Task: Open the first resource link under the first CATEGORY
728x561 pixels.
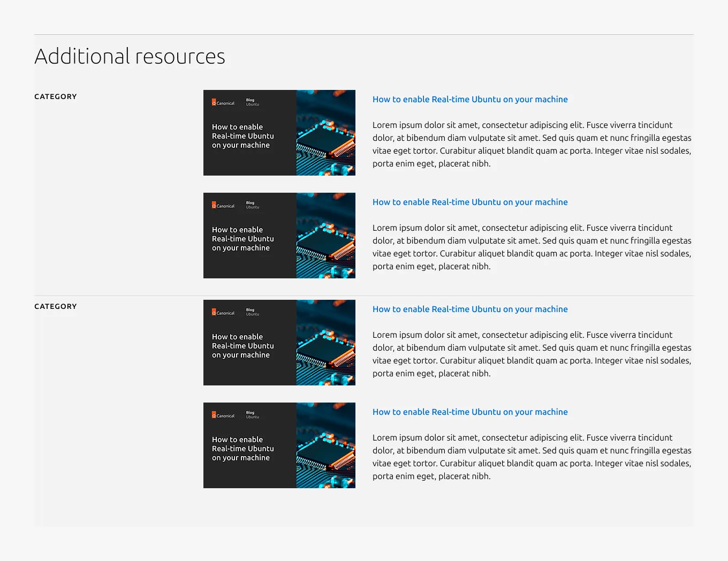Action: pyautogui.click(x=470, y=100)
